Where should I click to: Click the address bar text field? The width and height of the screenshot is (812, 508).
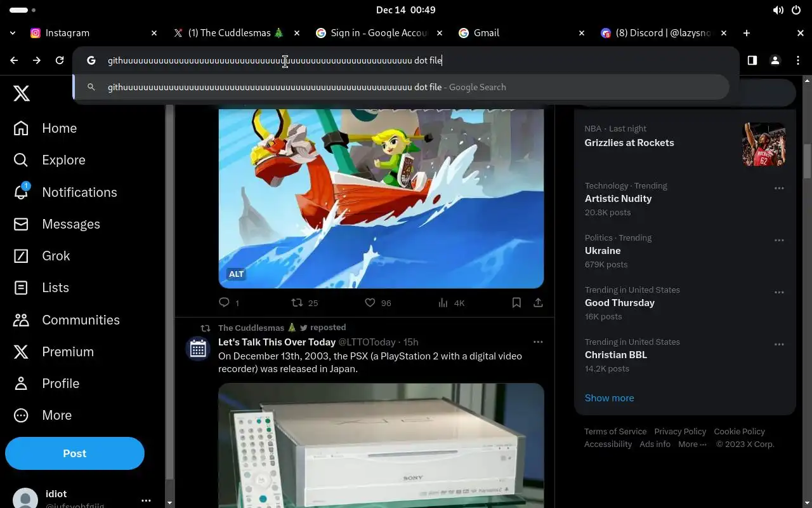click(406, 60)
